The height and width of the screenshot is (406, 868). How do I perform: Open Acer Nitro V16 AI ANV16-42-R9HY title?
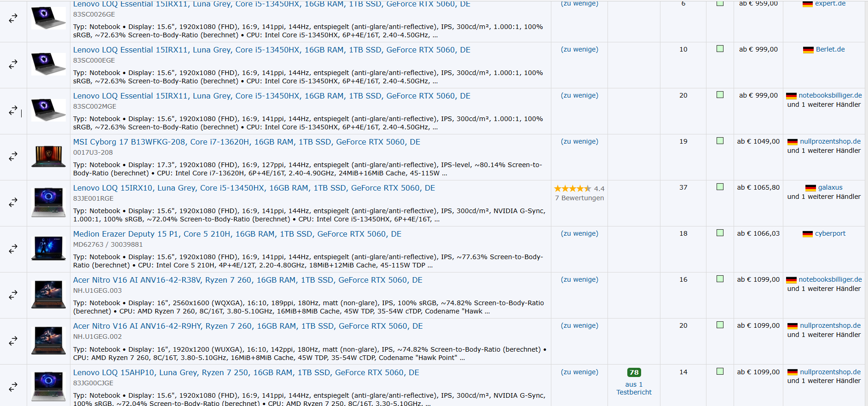pos(248,326)
